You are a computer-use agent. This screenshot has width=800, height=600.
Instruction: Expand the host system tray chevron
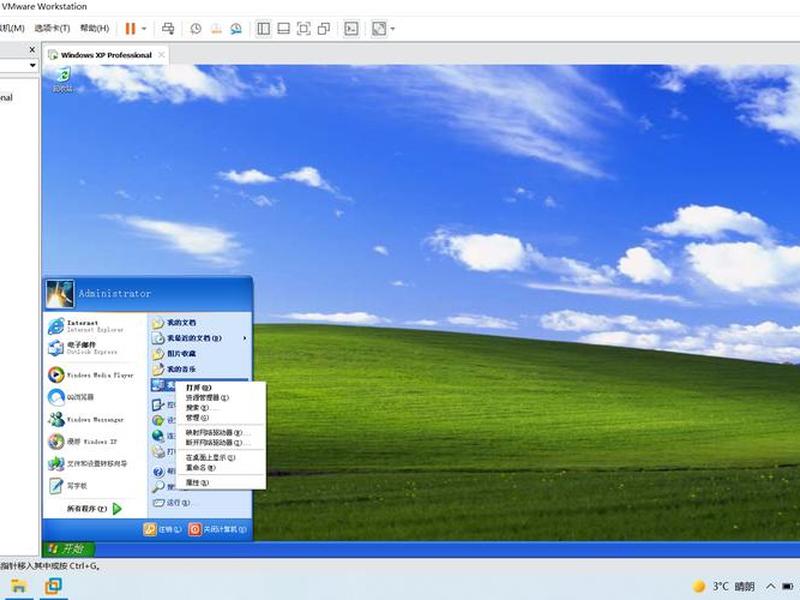pos(770,586)
